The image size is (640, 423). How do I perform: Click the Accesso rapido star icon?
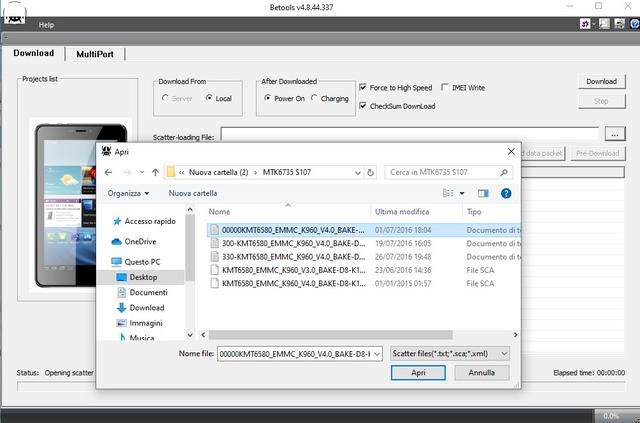117,221
